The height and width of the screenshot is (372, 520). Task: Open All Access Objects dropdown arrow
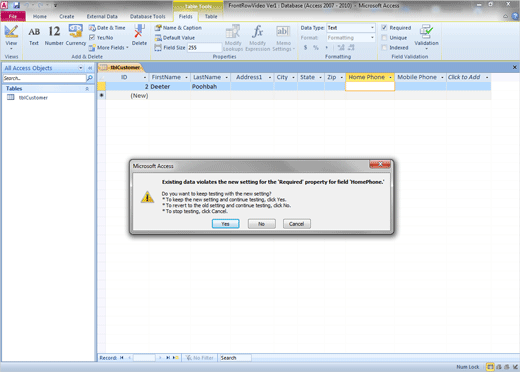81,68
